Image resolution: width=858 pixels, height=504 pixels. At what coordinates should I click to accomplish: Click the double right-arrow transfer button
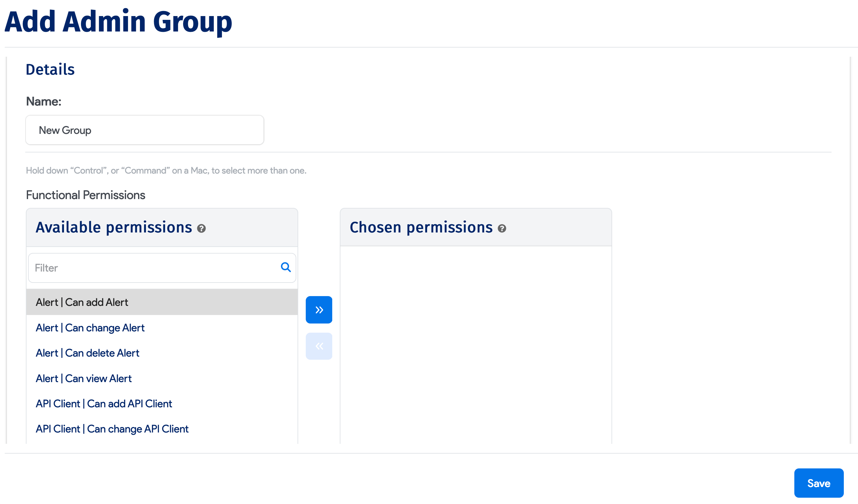[x=319, y=309]
